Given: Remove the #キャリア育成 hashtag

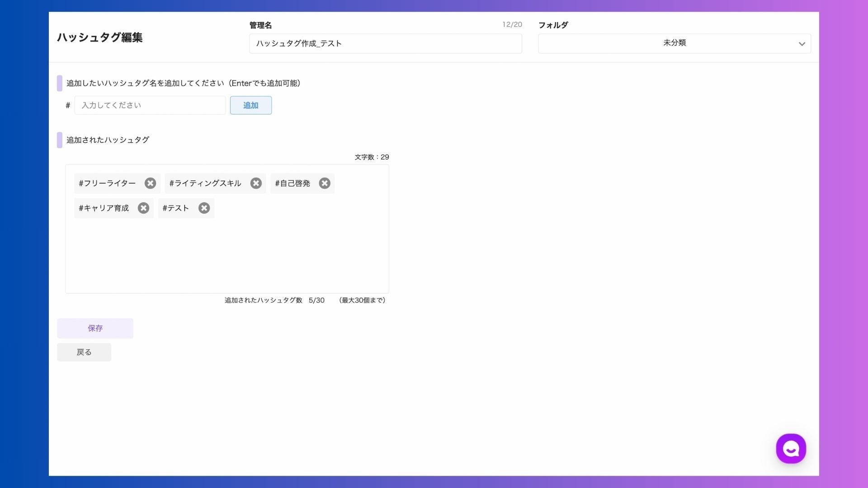Looking at the screenshot, I should pos(143,208).
